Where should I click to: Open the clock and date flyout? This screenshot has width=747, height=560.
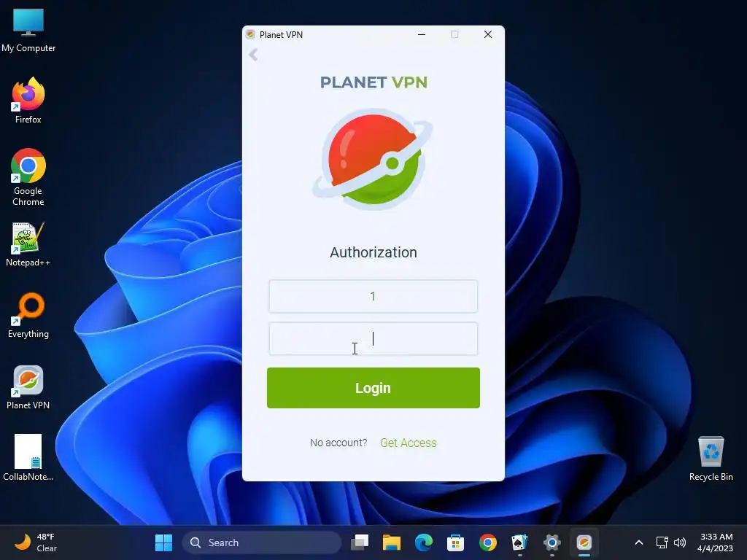pyautogui.click(x=716, y=542)
